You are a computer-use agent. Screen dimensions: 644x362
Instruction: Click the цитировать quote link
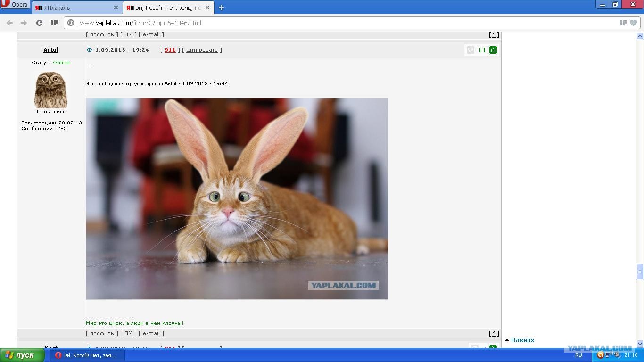202,50
